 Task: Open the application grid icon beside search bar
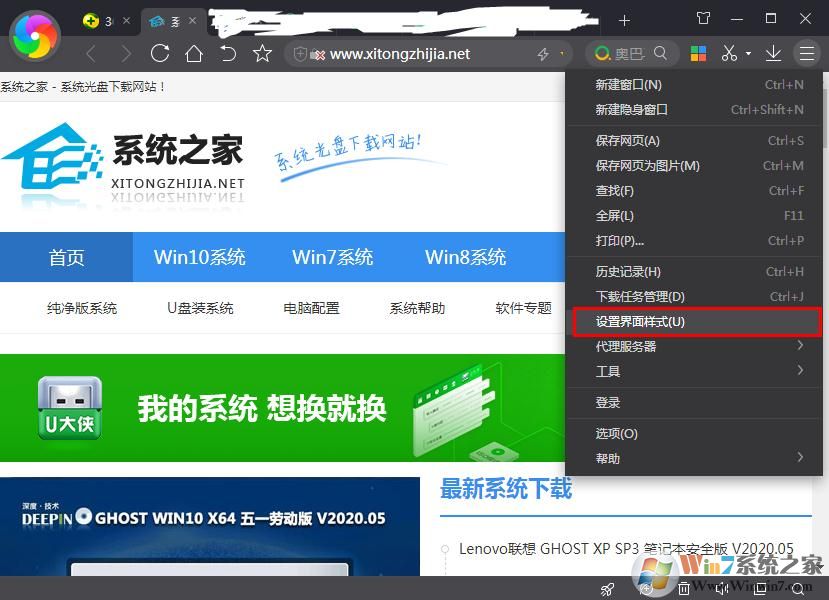coord(698,53)
